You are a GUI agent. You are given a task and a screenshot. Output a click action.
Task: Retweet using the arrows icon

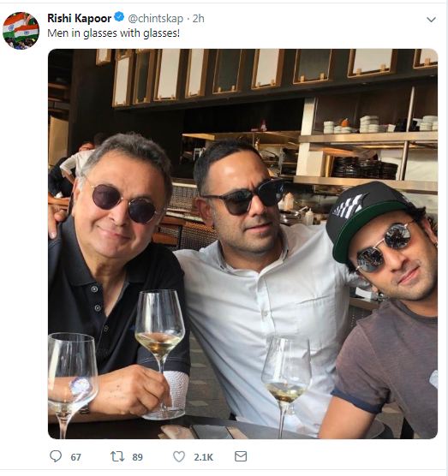tap(117, 456)
